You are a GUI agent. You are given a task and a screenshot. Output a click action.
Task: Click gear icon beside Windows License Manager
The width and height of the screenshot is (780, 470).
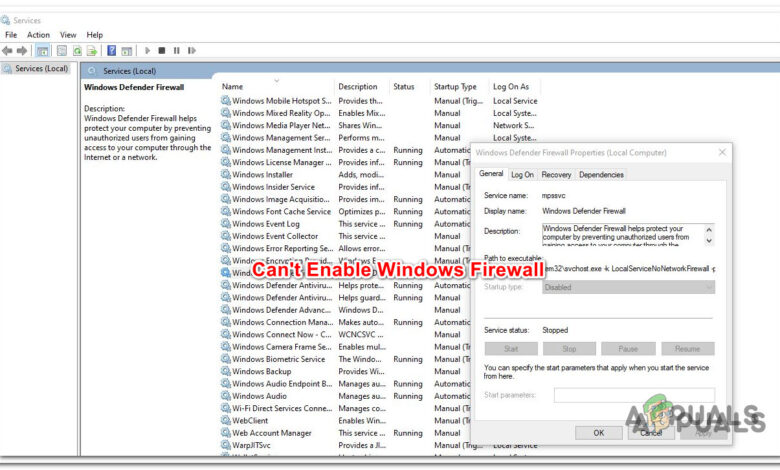point(226,162)
